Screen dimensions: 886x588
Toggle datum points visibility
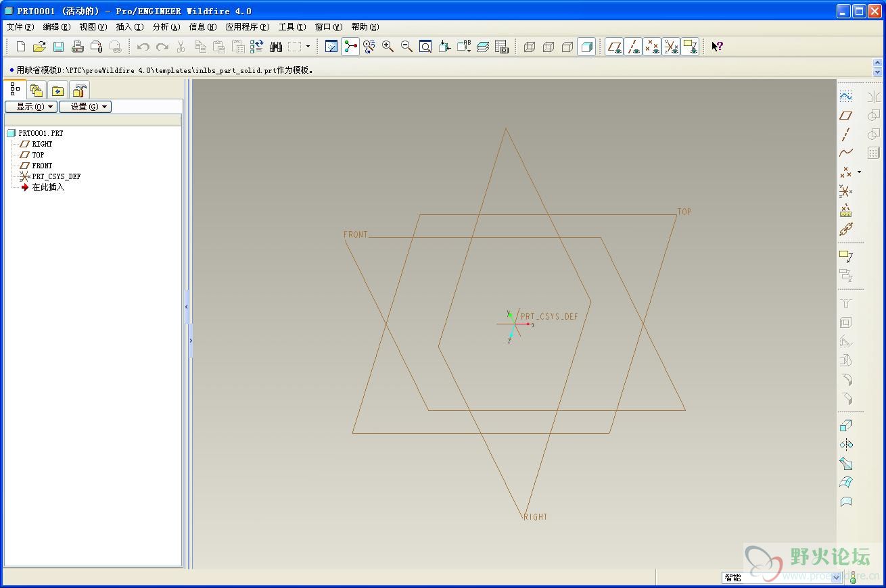coord(652,47)
